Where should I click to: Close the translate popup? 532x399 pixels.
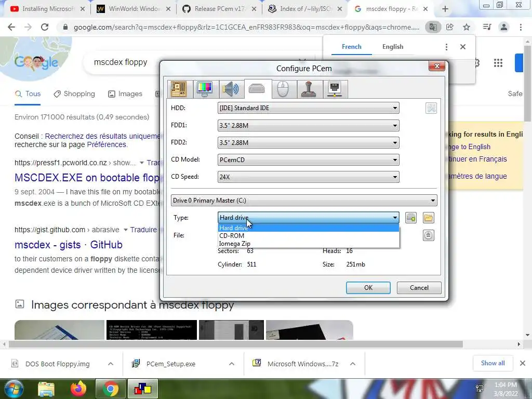click(463, 47)
